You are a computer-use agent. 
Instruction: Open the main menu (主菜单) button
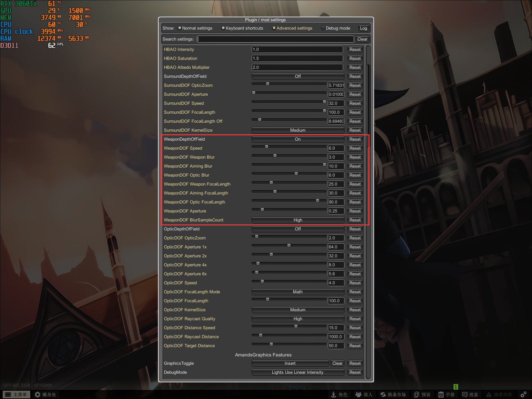click(x=16, y=394)
